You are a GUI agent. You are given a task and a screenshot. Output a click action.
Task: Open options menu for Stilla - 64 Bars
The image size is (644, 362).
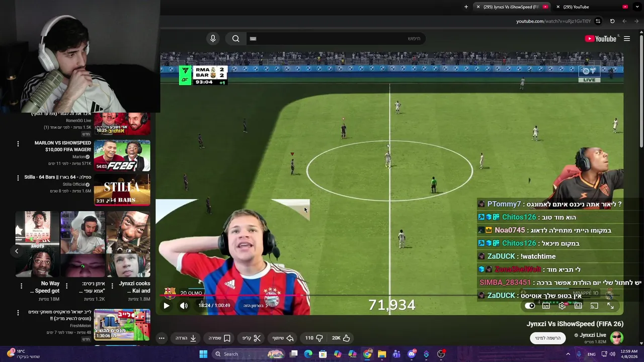tap(18, 177)
